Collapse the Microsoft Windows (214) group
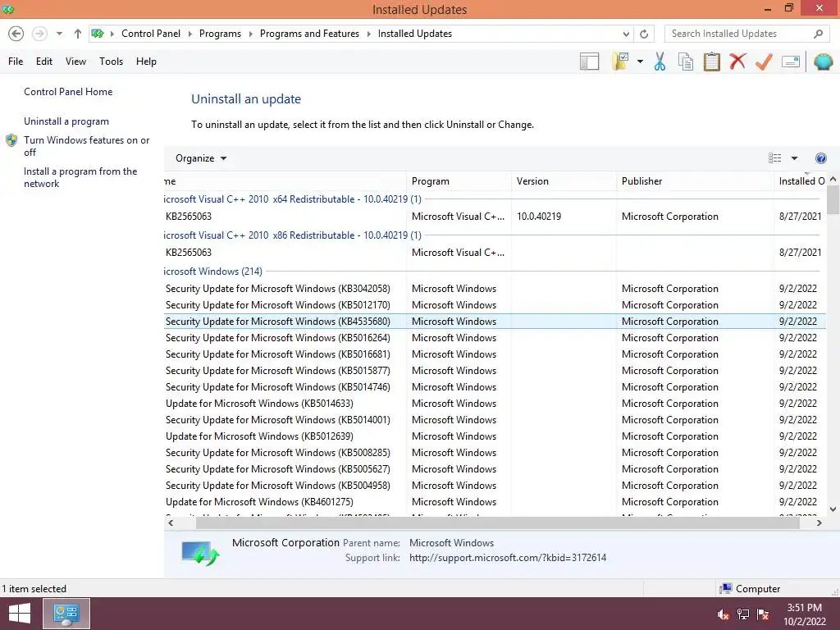Screen dimensions: 840x630 (x=213, y=271)
